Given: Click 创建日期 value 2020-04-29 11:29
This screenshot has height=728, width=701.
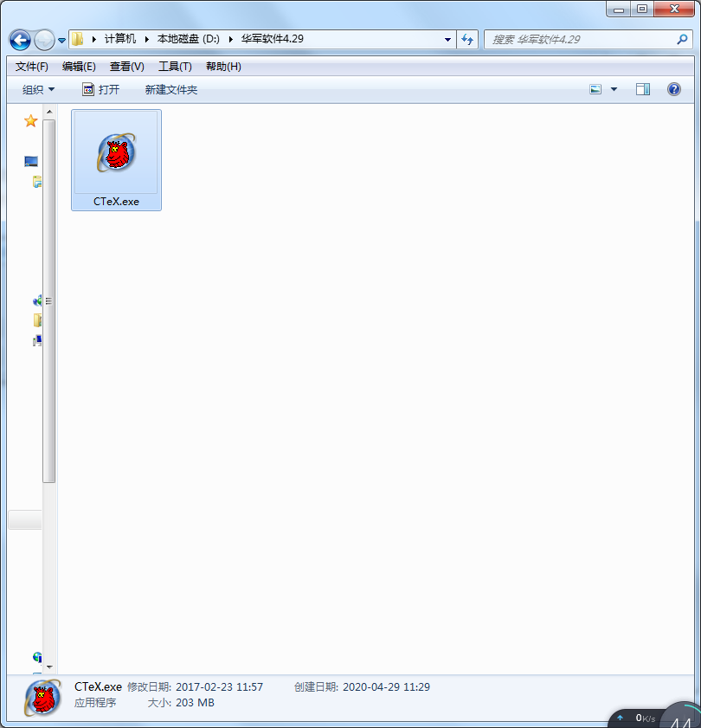Looking at the screenshot, I should coord(386,687).
